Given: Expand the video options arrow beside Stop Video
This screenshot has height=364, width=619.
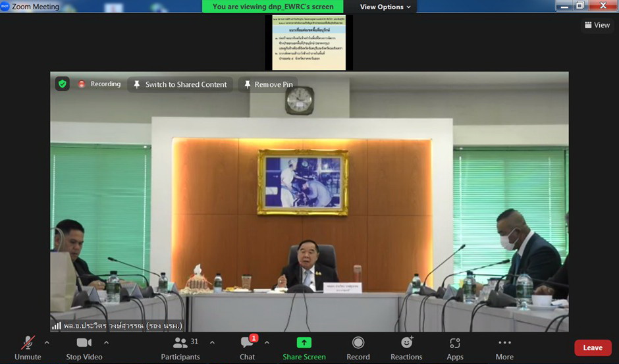Looking at the screenshot, I should (x=106, y=342).
